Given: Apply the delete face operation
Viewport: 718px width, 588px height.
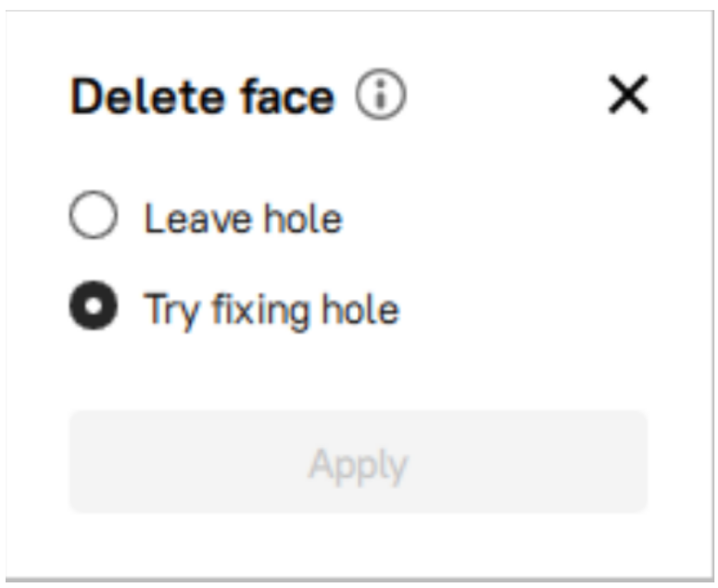Looking at the screenshot, I should [x=359, y=462].
